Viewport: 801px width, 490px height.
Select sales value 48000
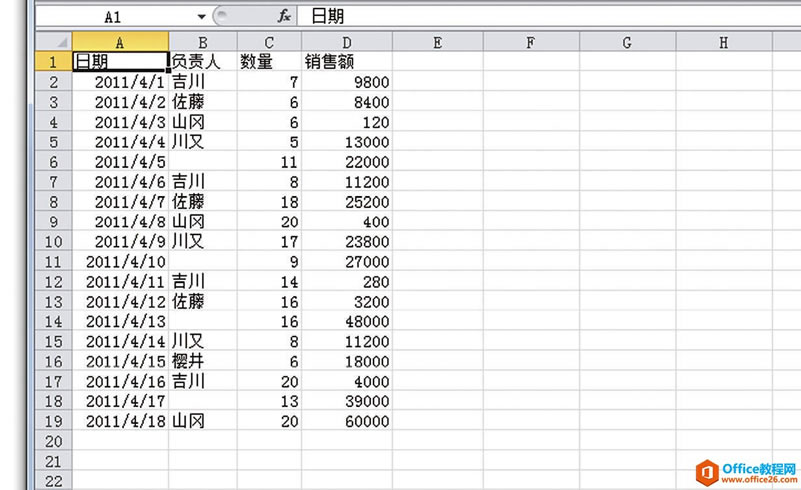tap(347, 321)
